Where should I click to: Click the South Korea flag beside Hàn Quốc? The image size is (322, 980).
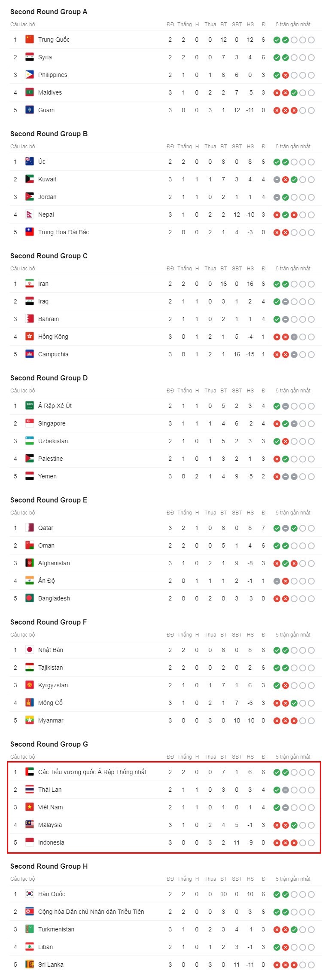point(29,894)
